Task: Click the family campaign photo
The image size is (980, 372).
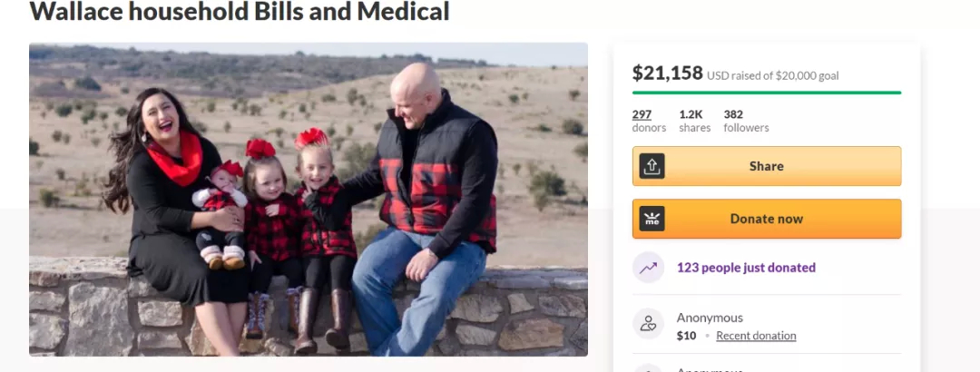Action: (x=309, y=200)
